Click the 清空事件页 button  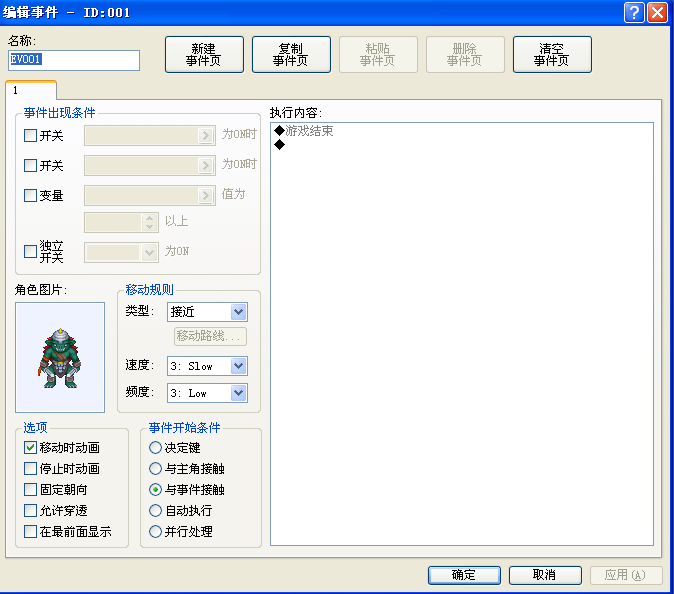552,55
